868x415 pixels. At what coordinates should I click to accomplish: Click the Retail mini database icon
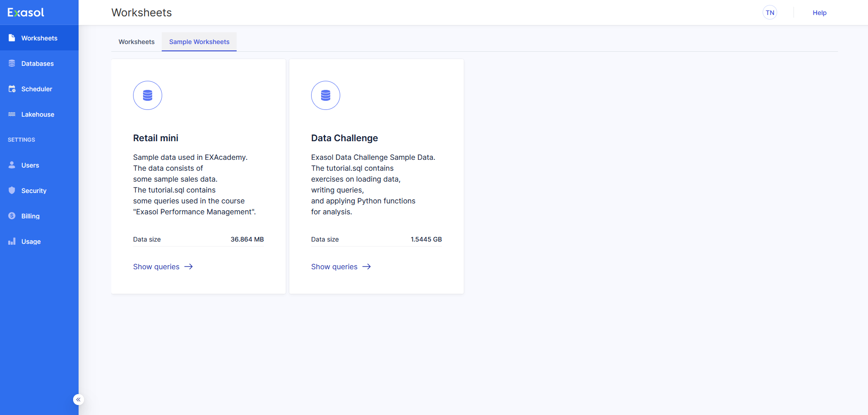pyautogui.click(x=148, y=95)
